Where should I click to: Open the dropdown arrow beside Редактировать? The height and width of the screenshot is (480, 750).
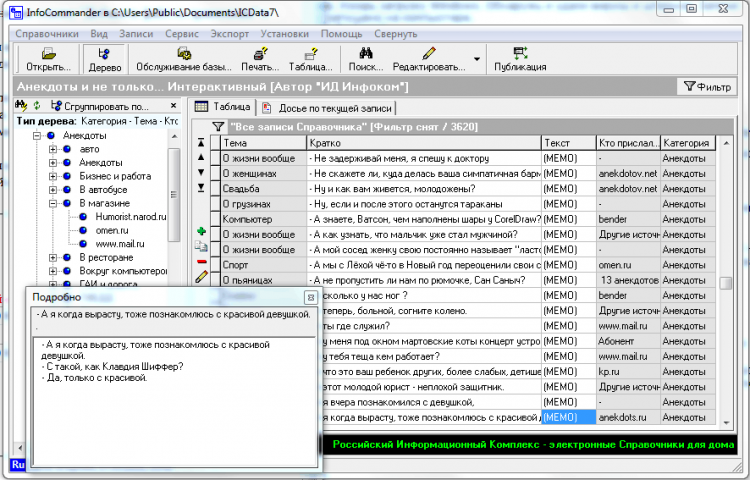[x=476, y=59]
